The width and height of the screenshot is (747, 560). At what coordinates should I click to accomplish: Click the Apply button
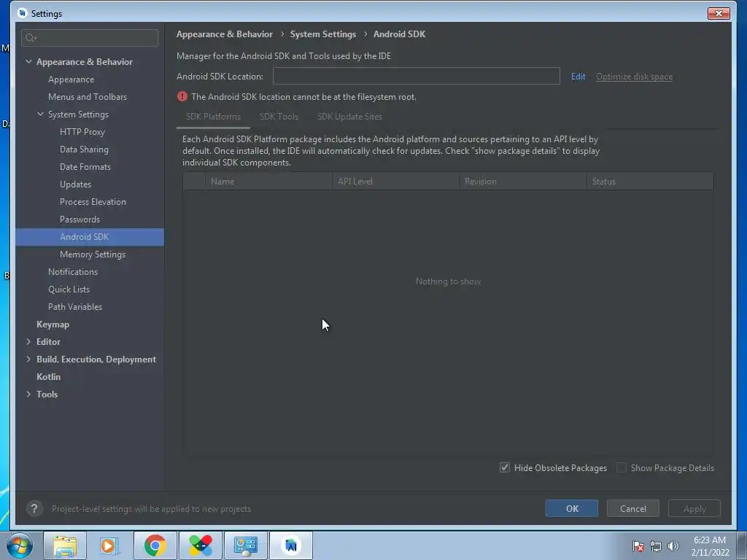(694, 508)
